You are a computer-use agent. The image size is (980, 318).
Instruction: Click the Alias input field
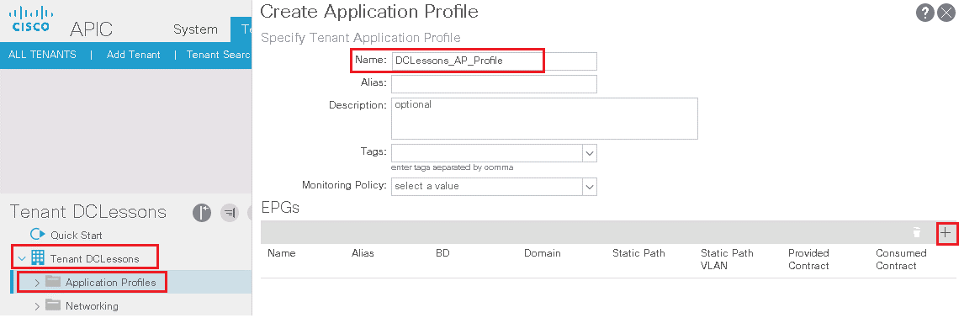coord(494,84)
